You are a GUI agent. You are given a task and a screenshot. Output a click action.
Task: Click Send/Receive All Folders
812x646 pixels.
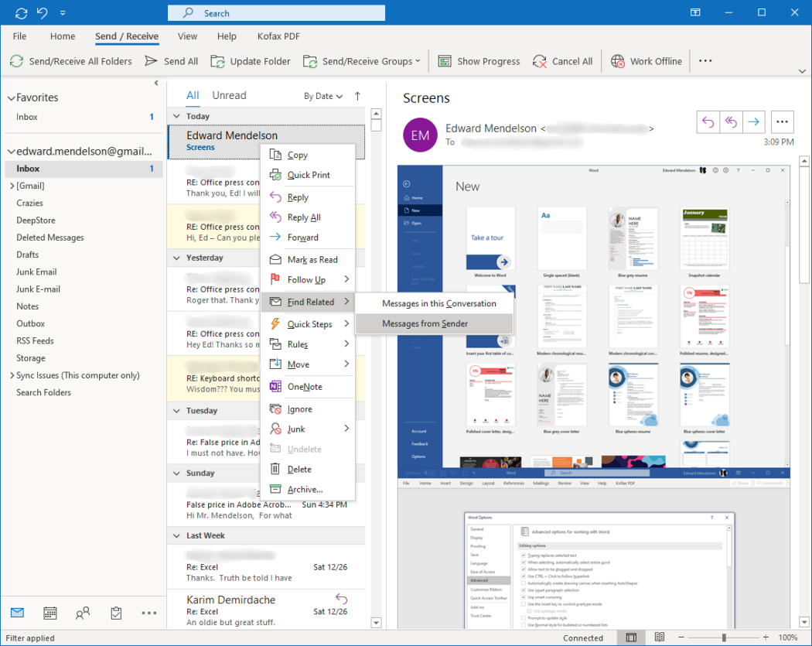click(71, 61)
